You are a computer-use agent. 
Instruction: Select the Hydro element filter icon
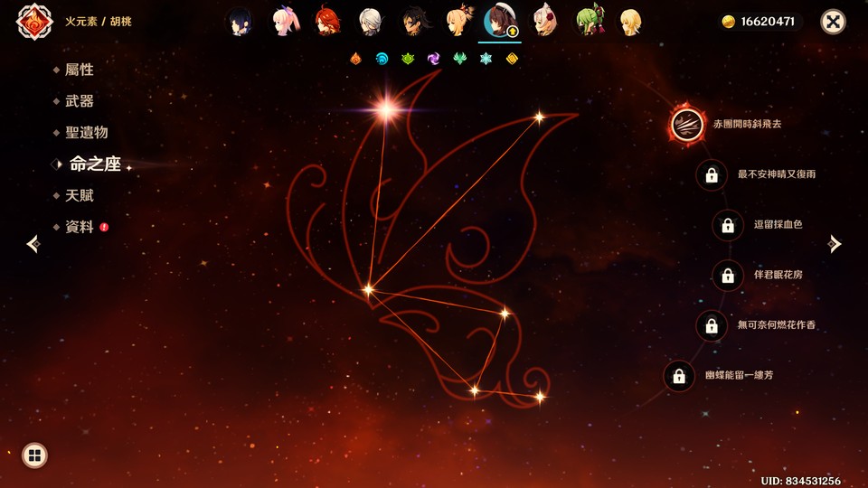382,59
